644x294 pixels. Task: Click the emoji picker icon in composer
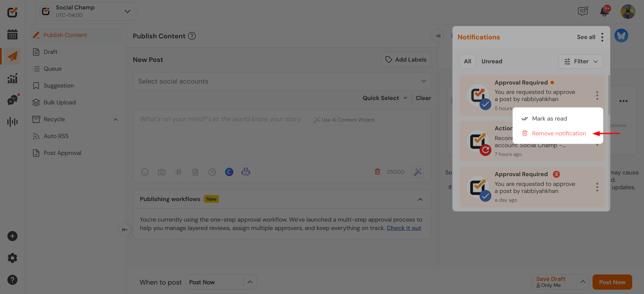pyautogui.click(x=145, y=172)
